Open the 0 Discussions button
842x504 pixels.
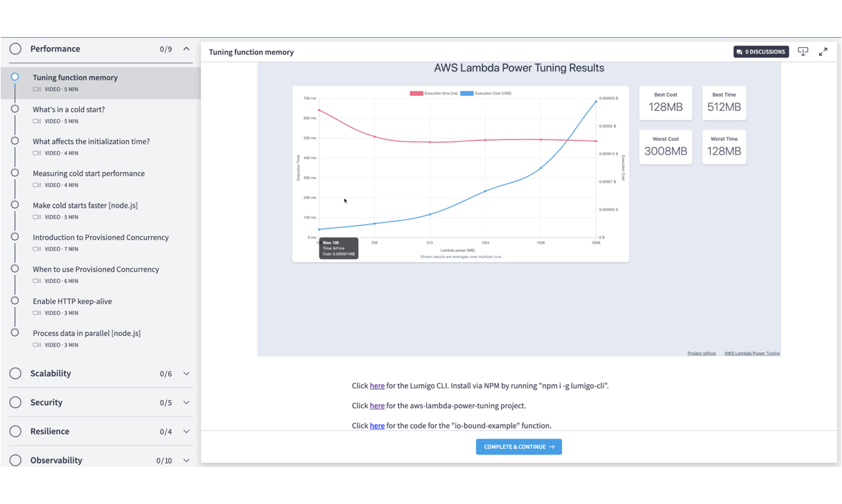pyautogui.click(x=761, y=52)
